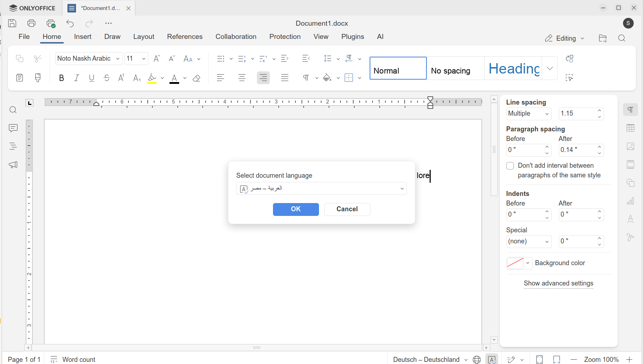Check 'Don't add interval between paragraphs' box

510,166
